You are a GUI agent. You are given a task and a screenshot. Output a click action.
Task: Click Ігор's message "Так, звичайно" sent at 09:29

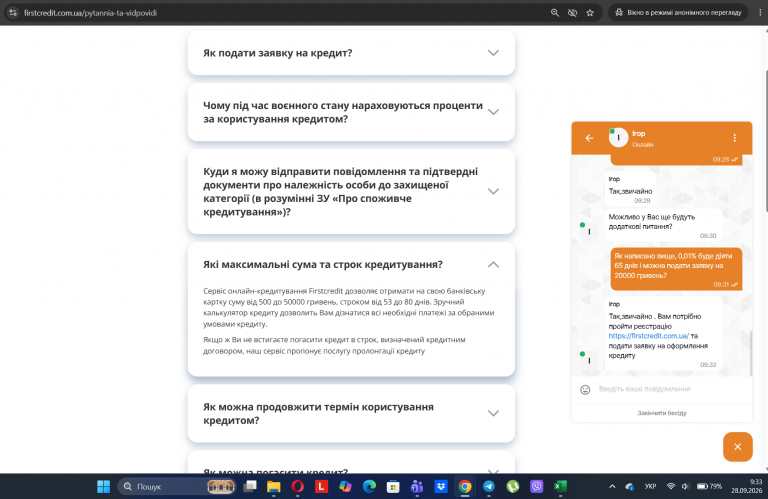[x=630, y=191]
